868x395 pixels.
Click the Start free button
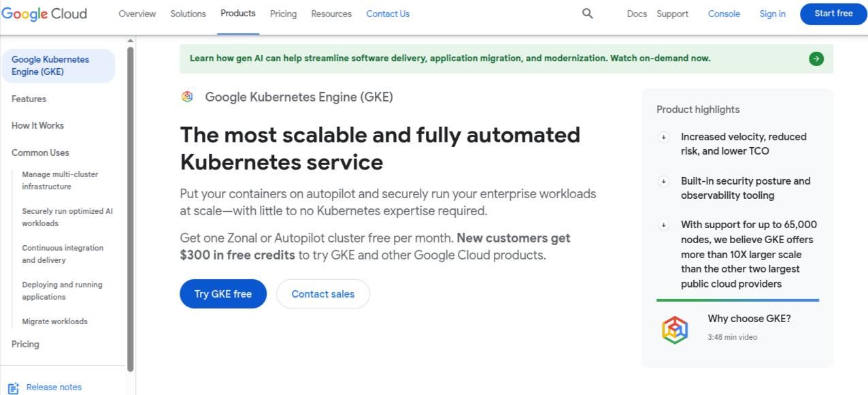coord(833,14)
